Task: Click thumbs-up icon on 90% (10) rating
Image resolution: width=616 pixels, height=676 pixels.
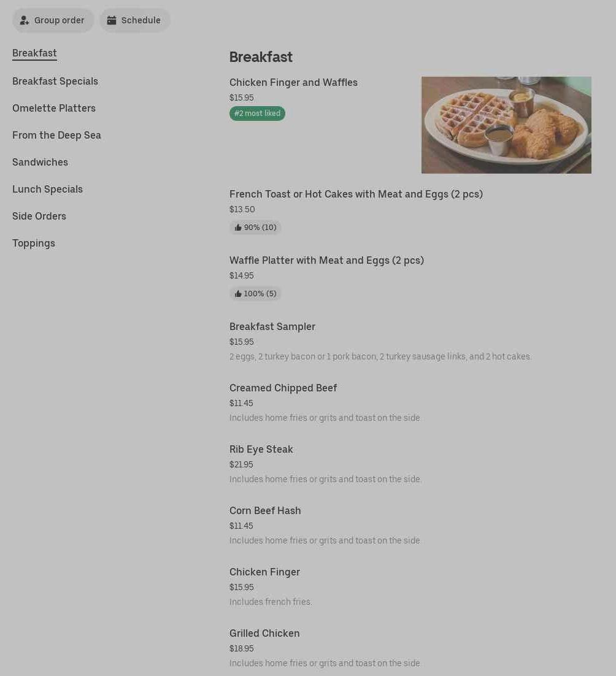Action: coord(238,227)
